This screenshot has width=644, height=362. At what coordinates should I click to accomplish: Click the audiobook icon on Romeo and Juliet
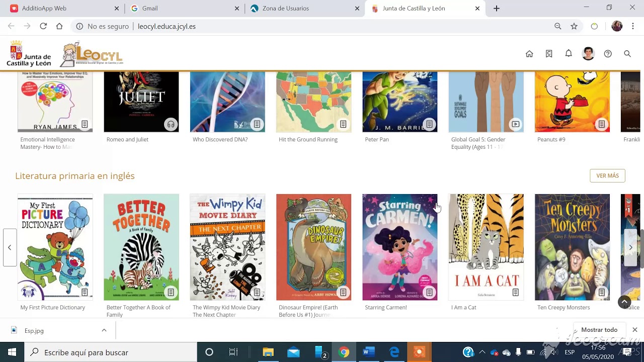[171, 124]
